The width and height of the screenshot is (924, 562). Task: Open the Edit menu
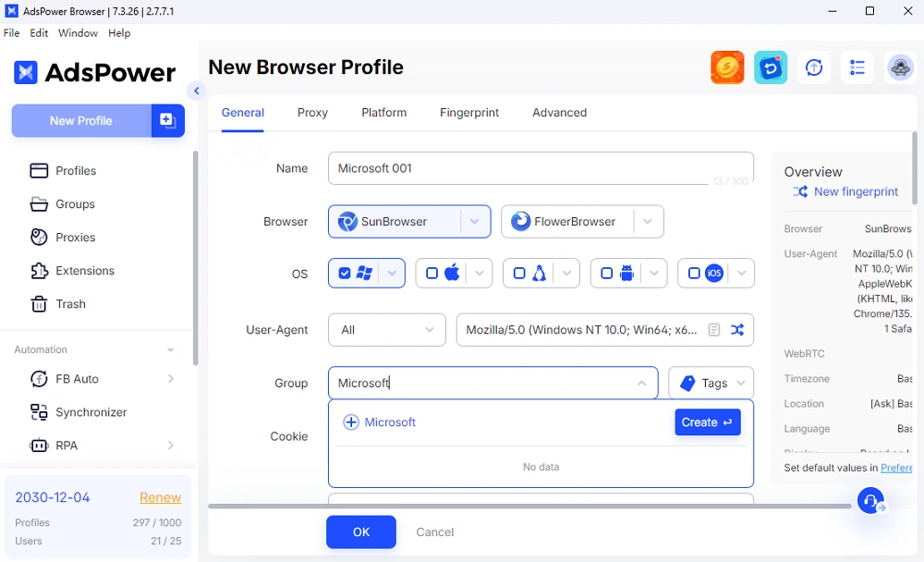click(39, 33)
